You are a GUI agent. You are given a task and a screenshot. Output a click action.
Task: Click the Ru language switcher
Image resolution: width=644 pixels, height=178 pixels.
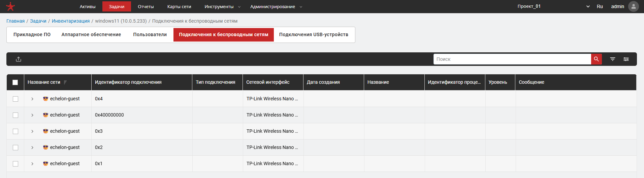coord(600,6)
